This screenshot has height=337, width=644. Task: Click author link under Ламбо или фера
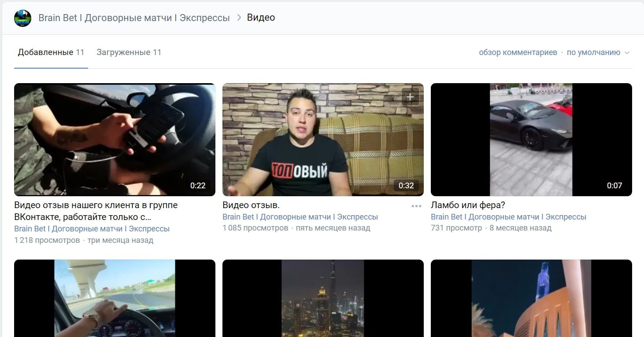[508, 217]
